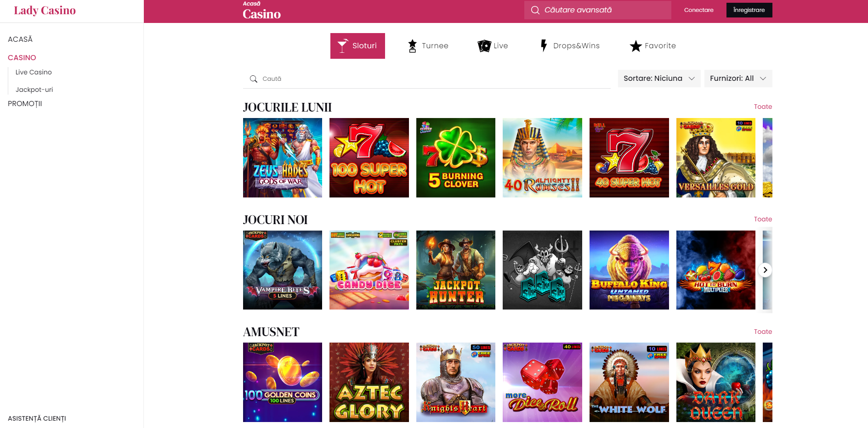Click the Conectare login button
Viewport: 868px width, 428px height.
pos(698,10)
